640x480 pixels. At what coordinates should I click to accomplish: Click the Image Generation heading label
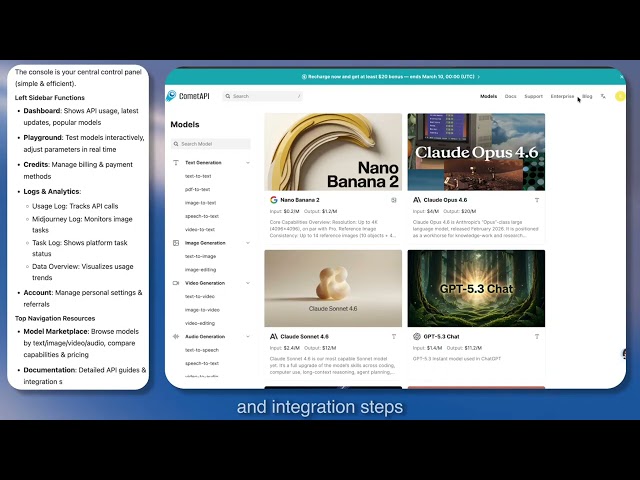pos(205,243)
